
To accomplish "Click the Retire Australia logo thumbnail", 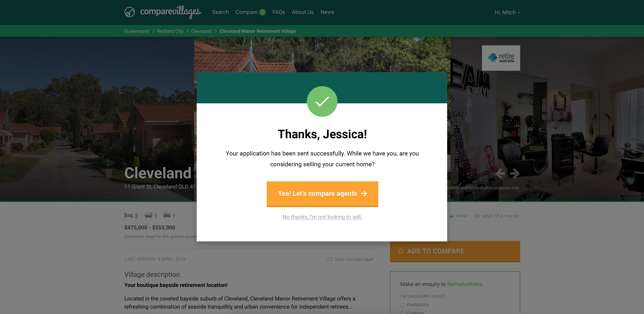I will click(x=501, y=58).
